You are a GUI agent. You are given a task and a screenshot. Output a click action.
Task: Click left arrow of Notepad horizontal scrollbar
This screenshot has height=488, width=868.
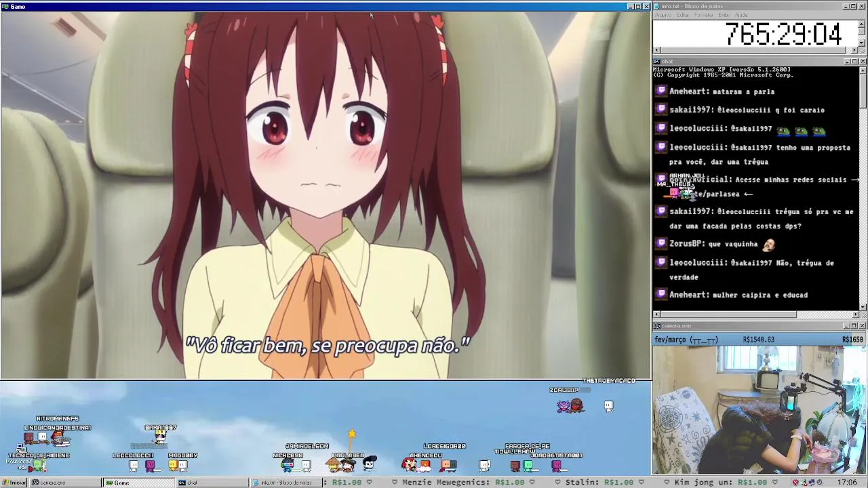pyautogui.click(x=656, y=50)
